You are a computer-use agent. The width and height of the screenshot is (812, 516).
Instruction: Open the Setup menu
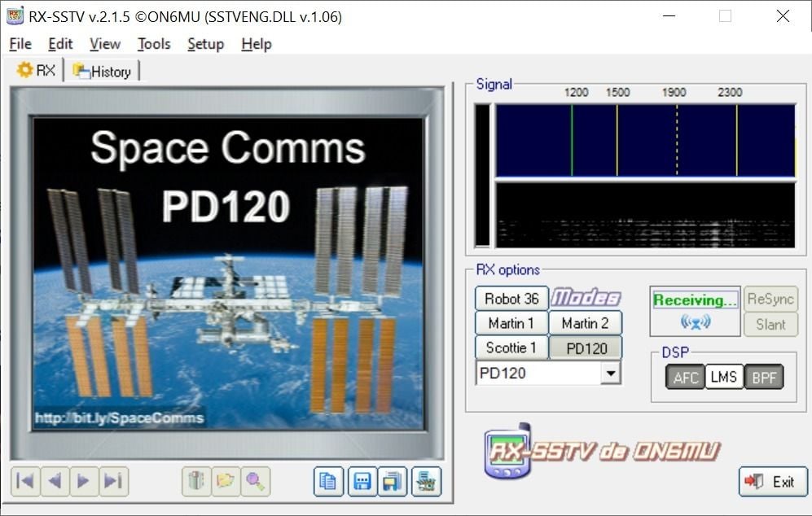tap(205, 44)
